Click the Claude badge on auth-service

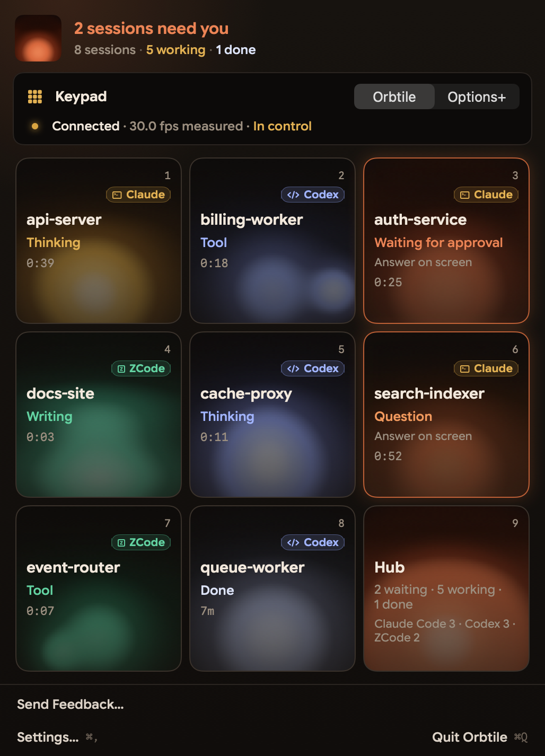(486, 195)
